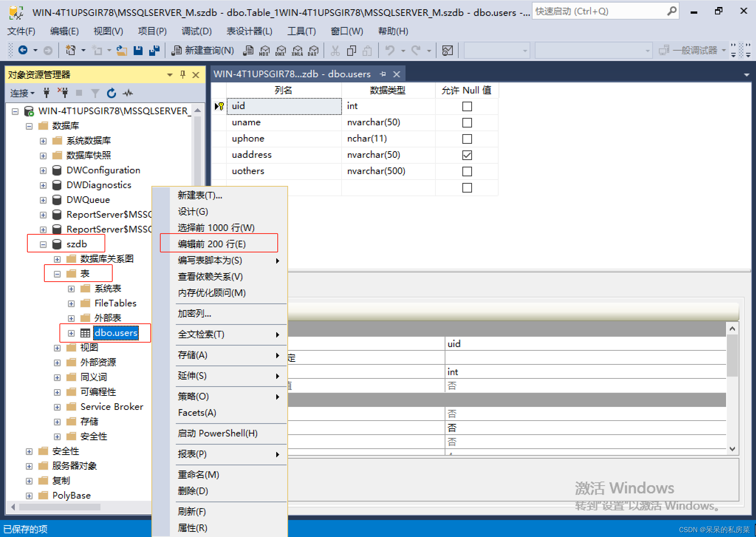Viewport: 756px width, 537px height.
Task: Click the database engine query icon
Action: tap(248, 50)
